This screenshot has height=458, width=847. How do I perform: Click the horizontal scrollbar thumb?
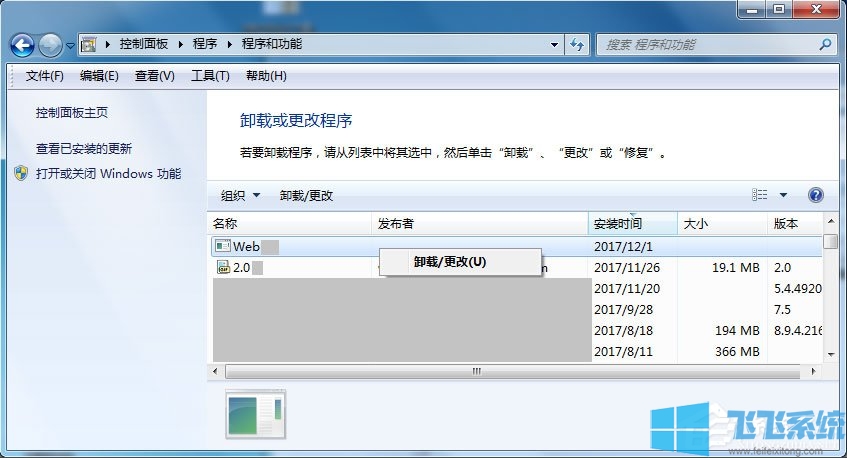click(513, 372)
